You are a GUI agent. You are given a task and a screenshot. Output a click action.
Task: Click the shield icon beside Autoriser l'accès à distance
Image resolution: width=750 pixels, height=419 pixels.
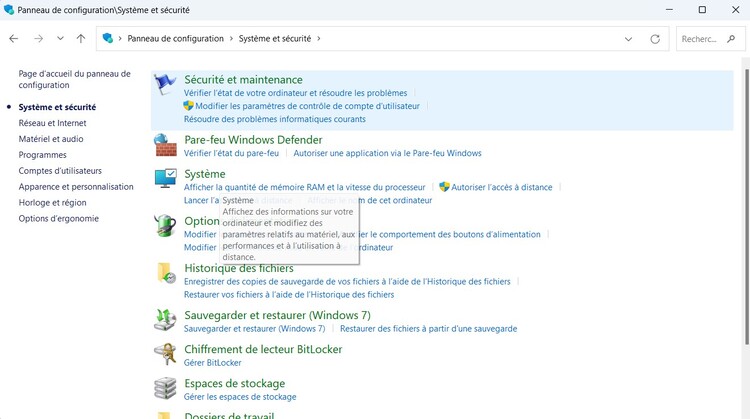(x=444, y=187)
